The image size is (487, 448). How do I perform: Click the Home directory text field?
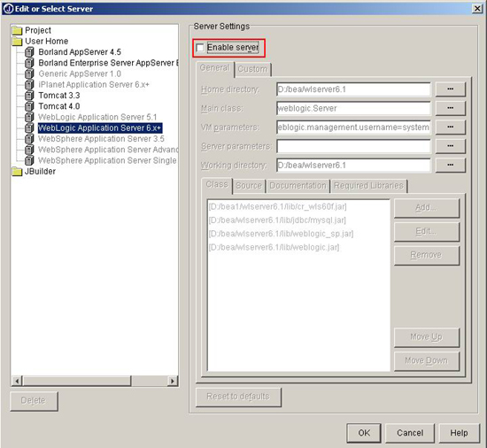pos(353,89)
